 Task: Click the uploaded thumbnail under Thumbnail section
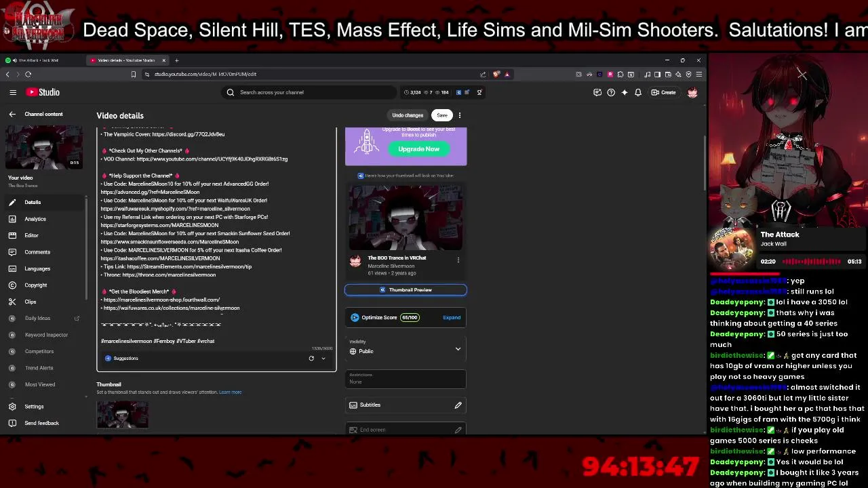pos(122,415)
